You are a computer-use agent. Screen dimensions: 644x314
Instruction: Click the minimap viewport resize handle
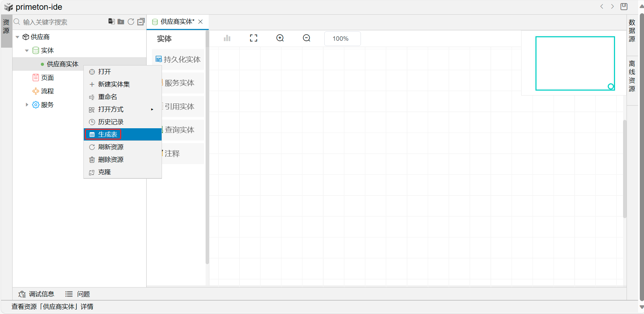tap(610, 86)
